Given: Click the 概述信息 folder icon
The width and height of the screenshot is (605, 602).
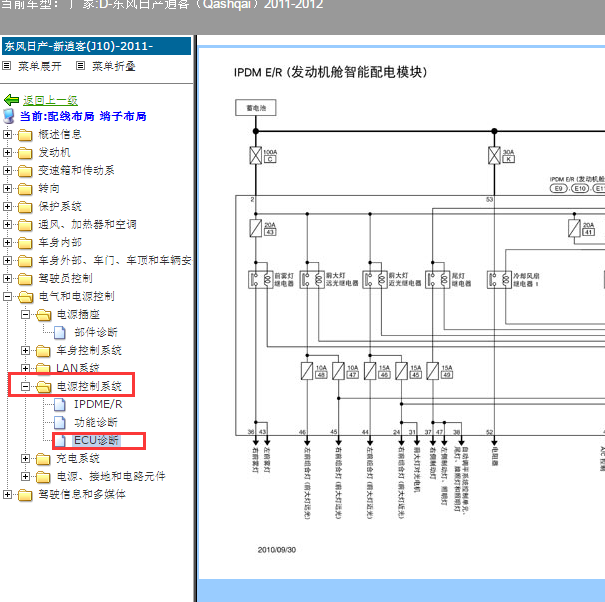Looking at the screenshot, I should [25, 135].
